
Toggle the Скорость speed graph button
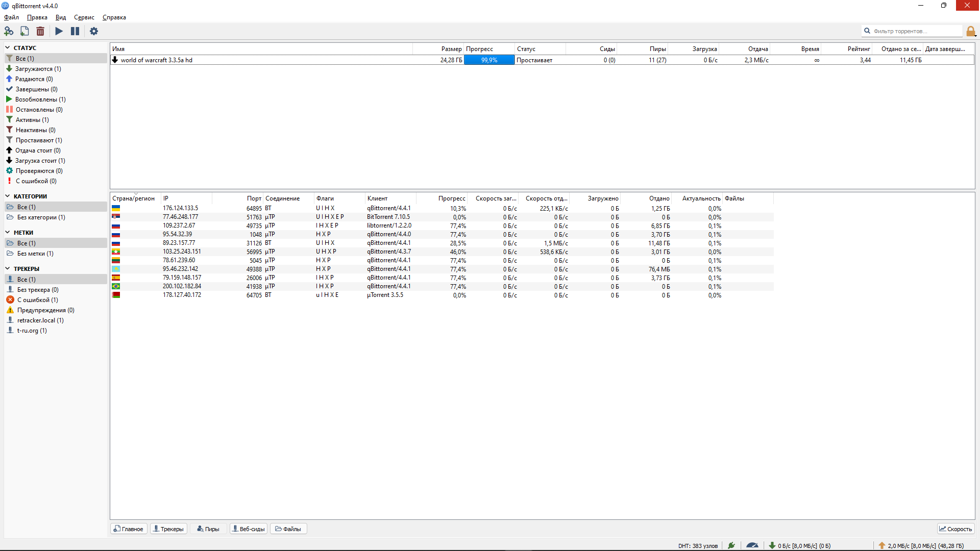tap(955, 529)
